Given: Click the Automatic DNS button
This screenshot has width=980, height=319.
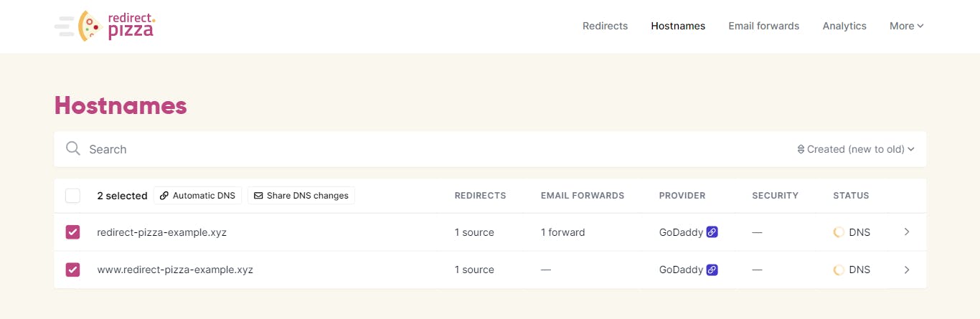Looking at the screenshot, I should 197,196.
